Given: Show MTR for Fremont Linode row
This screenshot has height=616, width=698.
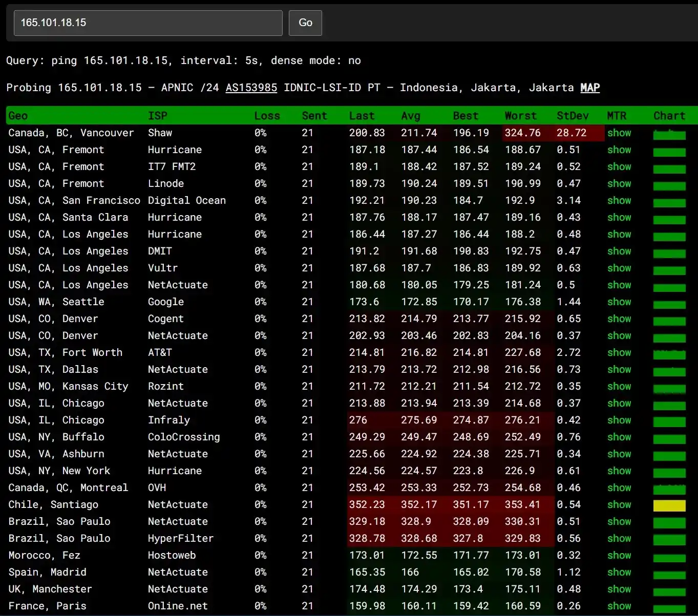Looking at the screenshot, I should pyautogui.click(x=619, y=183).
